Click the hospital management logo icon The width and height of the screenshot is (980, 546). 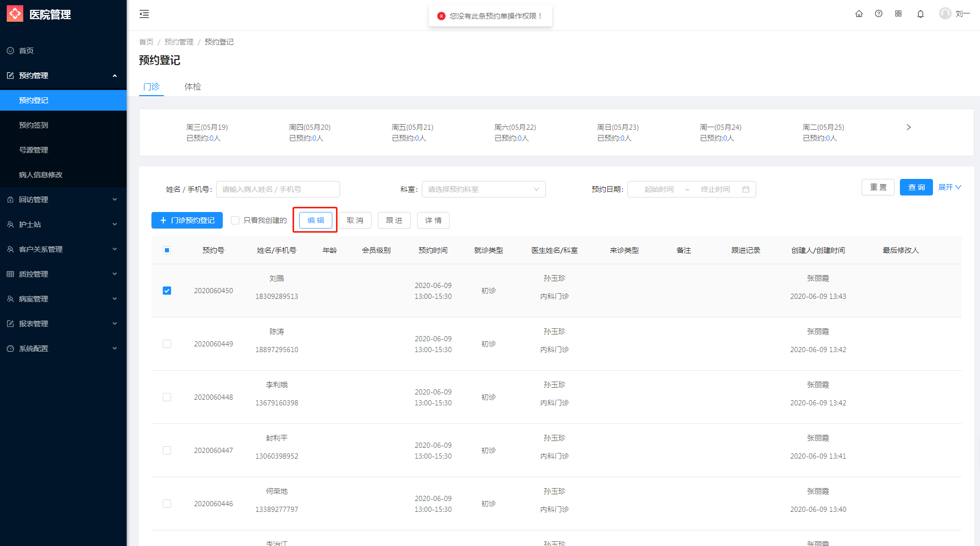tap(15, 13)
